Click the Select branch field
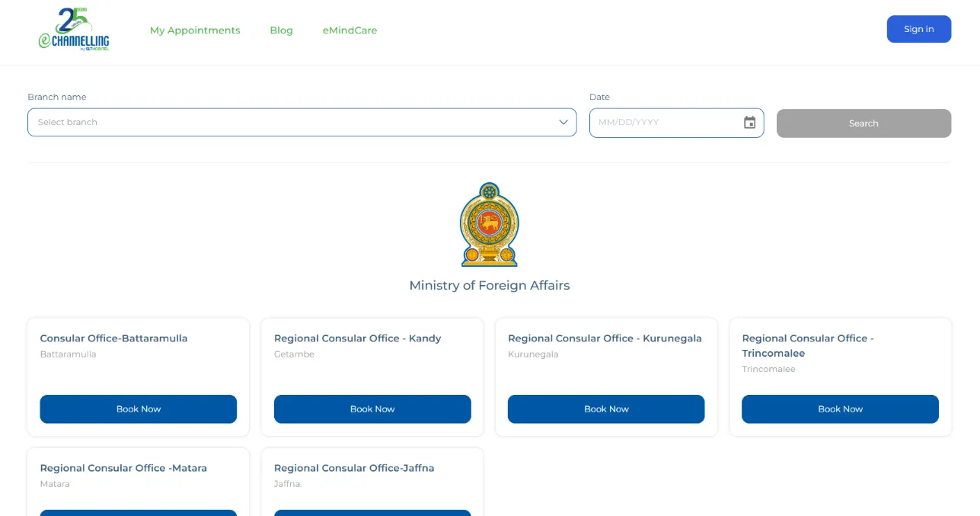Viewport: 980px width, 516px height. [x=302, y=122]
